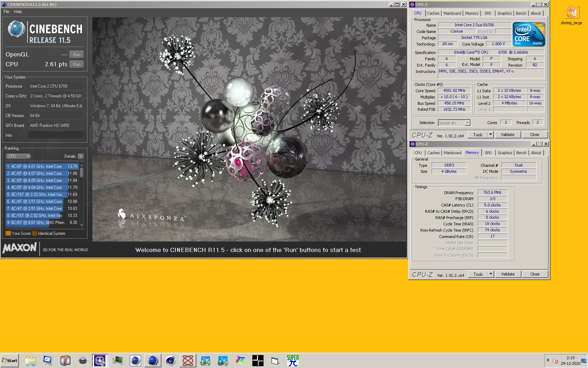Viewport: 588px width, 368px height.
Task: Expand ranking Details arrow button
Action: pos(81,156)
